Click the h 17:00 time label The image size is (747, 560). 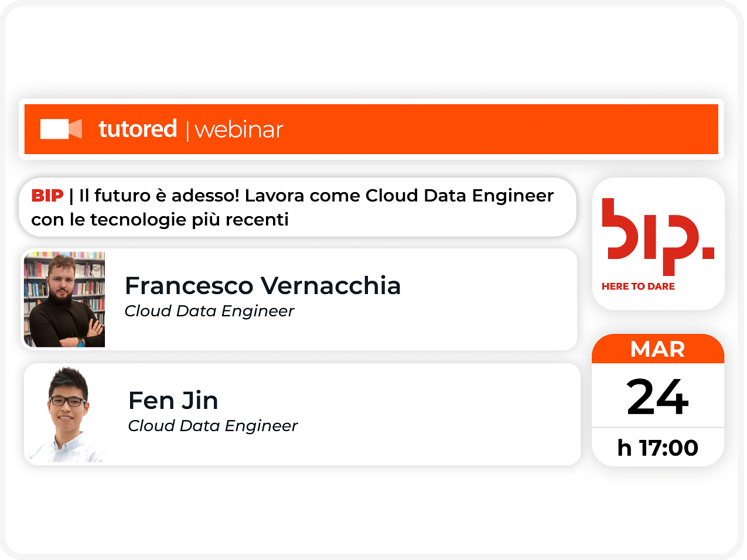(x=658, y=448)
